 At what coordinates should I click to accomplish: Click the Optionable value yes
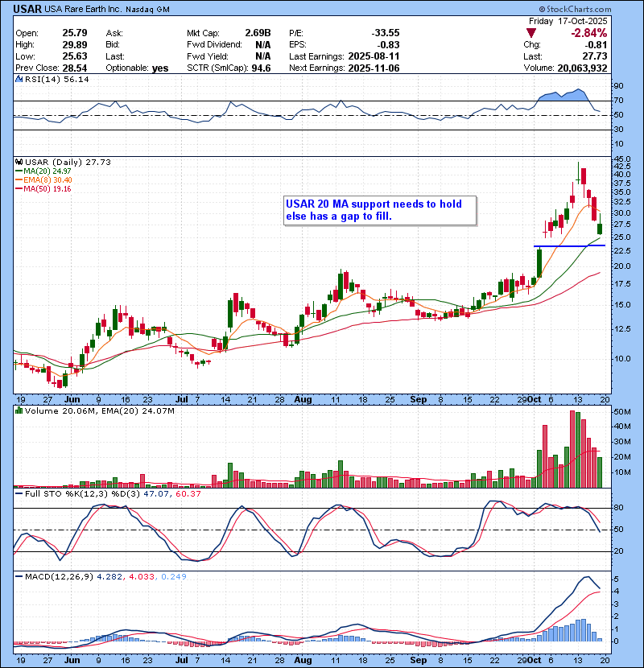pyautogui.click(x=160, y=68)
